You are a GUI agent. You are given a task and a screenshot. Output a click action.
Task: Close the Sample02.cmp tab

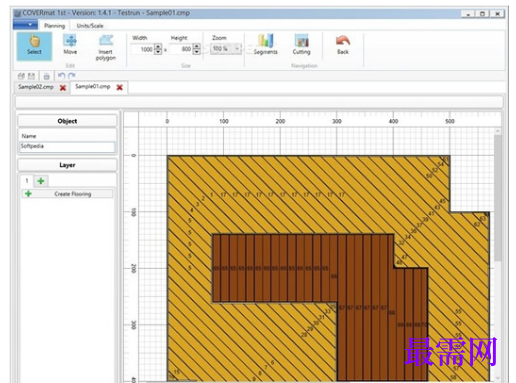tap(63, 88)
